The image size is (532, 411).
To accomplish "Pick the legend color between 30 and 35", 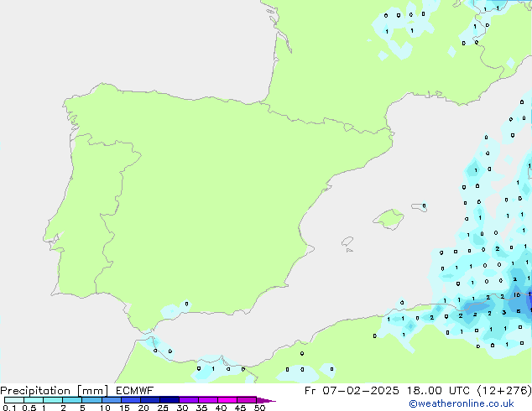I will coord(191,400).
